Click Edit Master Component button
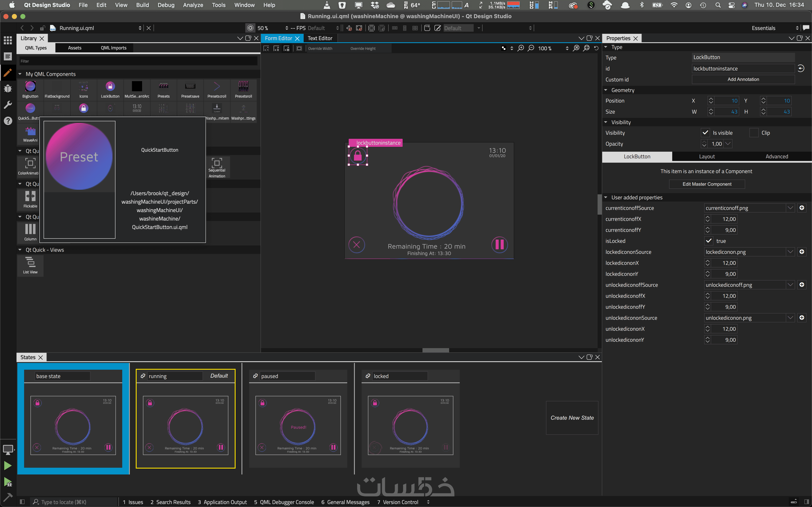Image resolution: width=812 pixels, height=507 pixels. (x=707, y=184)
